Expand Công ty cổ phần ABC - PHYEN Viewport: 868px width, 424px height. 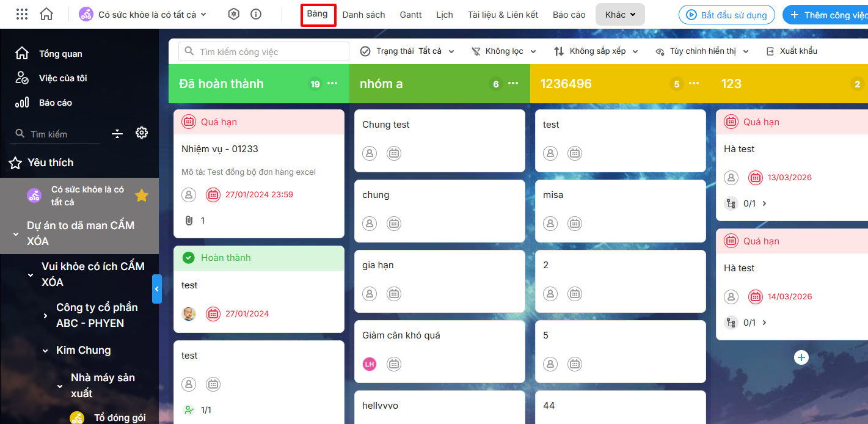pyautogui.click(x=45, y=316)
